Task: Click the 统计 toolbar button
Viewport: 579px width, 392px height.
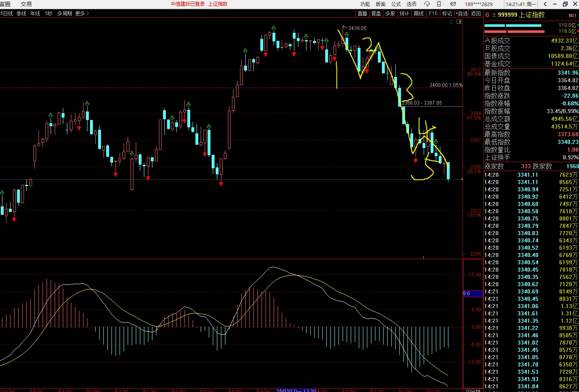Action: [x=404, y=13]
